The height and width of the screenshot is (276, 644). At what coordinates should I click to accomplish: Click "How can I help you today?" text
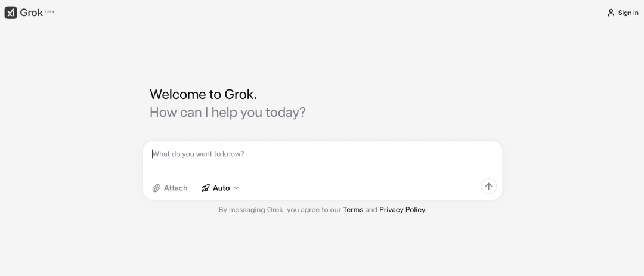pos(228,112)
